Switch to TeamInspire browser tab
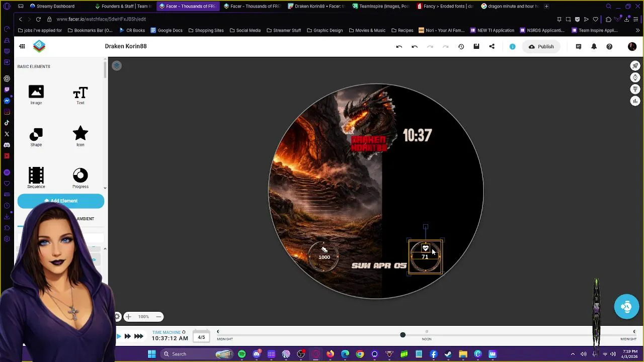This screenshot has width=644, height=362. click(x=381, y=6)
